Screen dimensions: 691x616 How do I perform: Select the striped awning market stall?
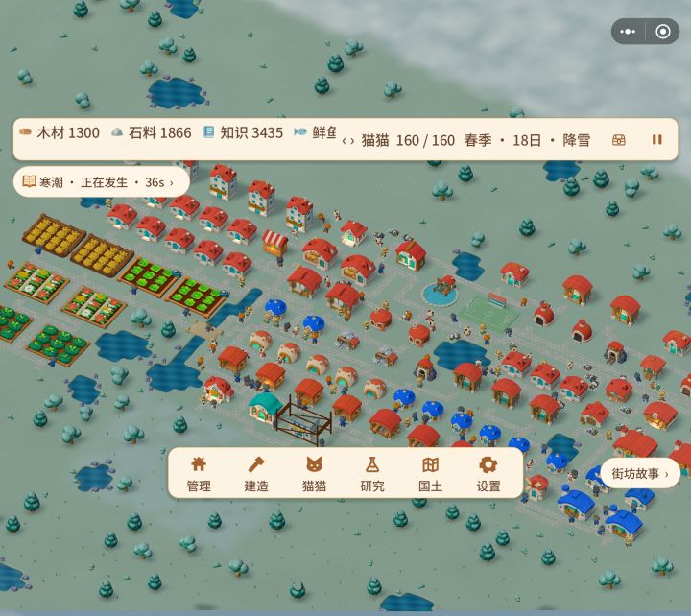(274, 243)
